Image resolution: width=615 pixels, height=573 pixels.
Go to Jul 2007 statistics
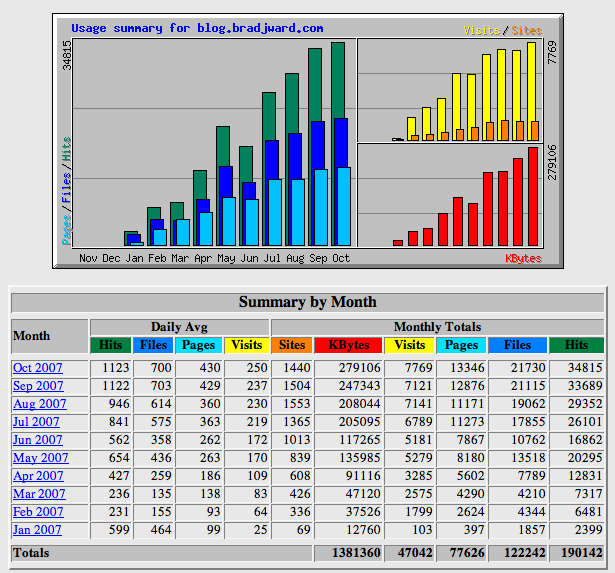pos(37,422)
